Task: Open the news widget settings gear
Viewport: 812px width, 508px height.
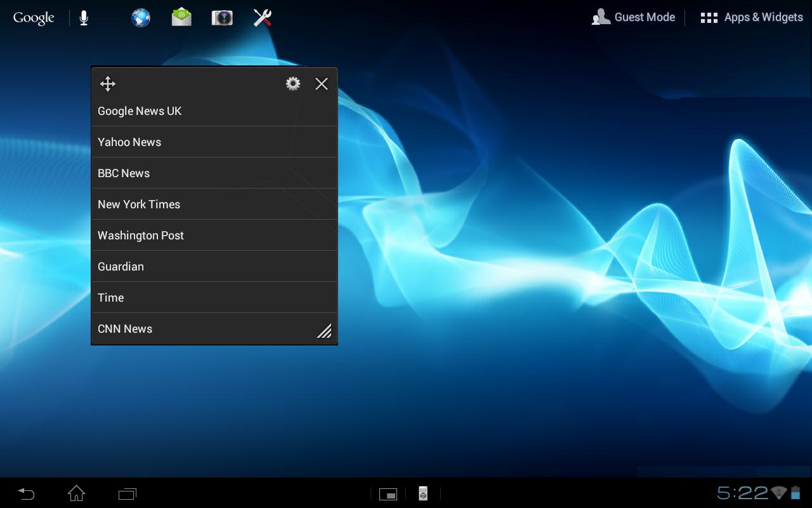Action: click(x=292, y=84)
